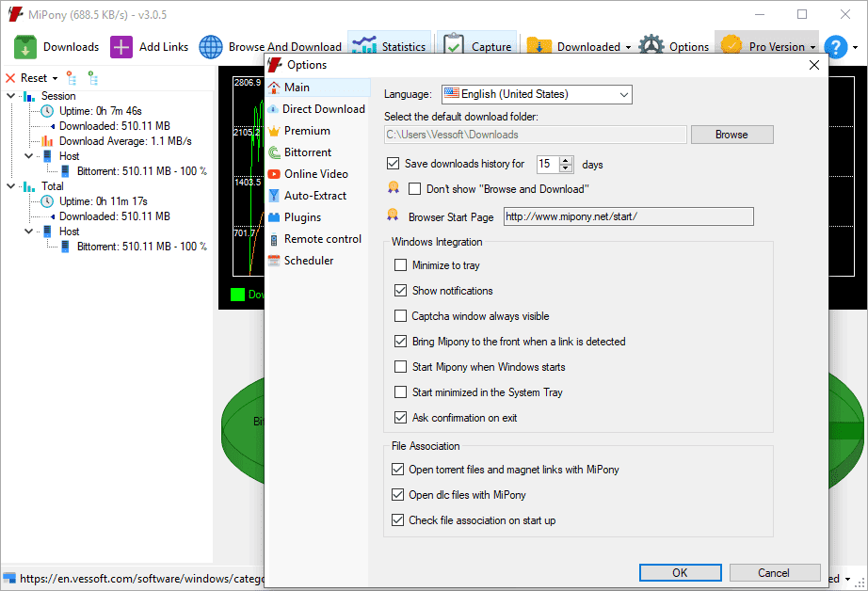This screenshot has height=591, width=868.
Task: Click the Pro badge beside Browser Start Page
Action: click(393, 216)
